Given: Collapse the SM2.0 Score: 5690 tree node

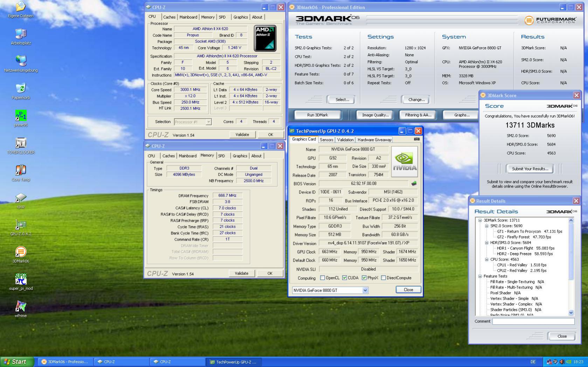Looking at the screenshot, I should pyautogui.click(x=487, y=226).
